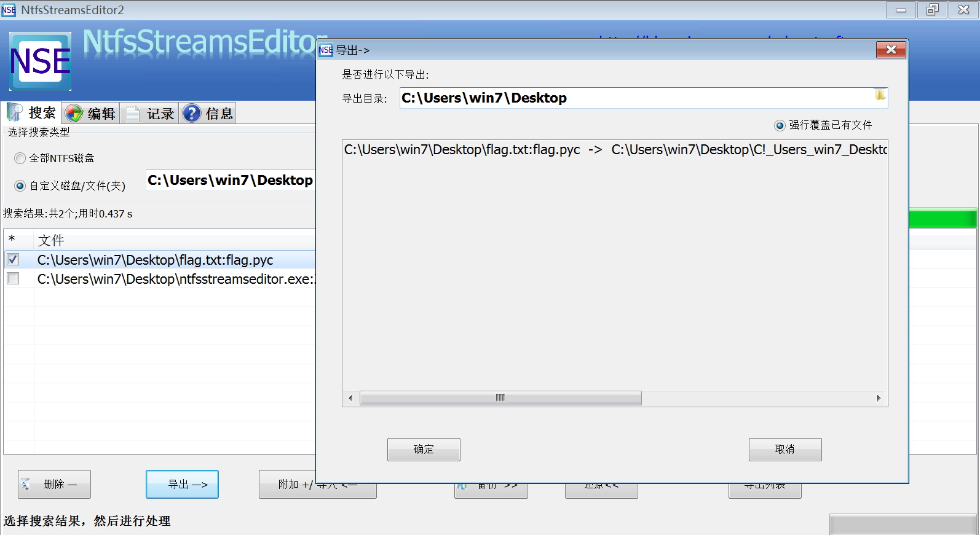The height and width of the screenshot is (535, 980).
Task: Switch to the 搜索 tab
Action: (x=32, y=113)
